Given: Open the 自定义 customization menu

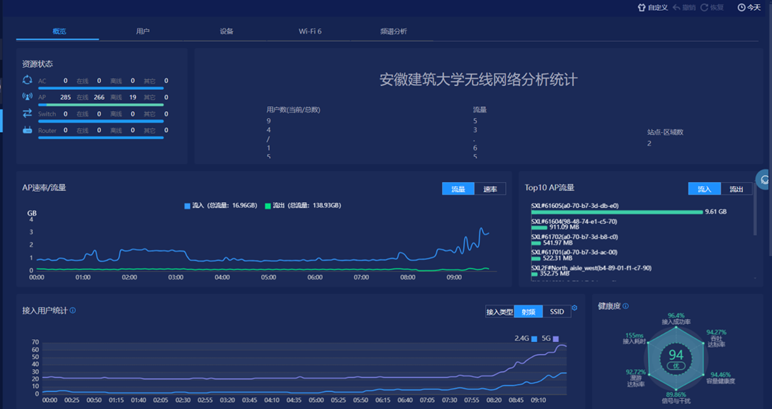Looking at the screenshot, I should [652, 7].
